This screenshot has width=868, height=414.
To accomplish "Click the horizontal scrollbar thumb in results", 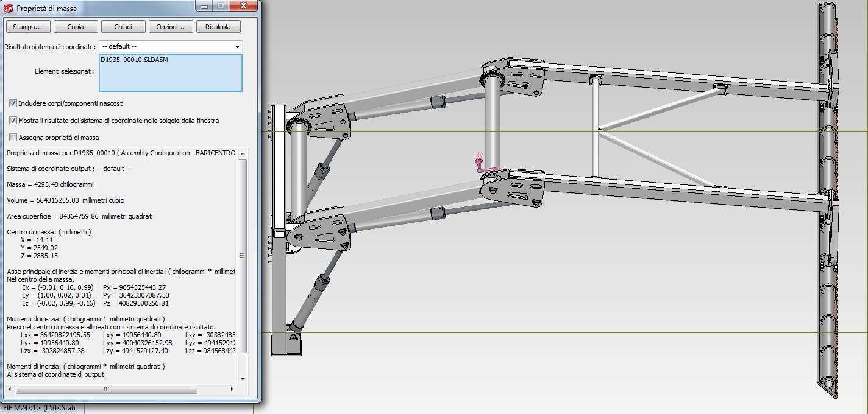I will click(x=107, y=389).
